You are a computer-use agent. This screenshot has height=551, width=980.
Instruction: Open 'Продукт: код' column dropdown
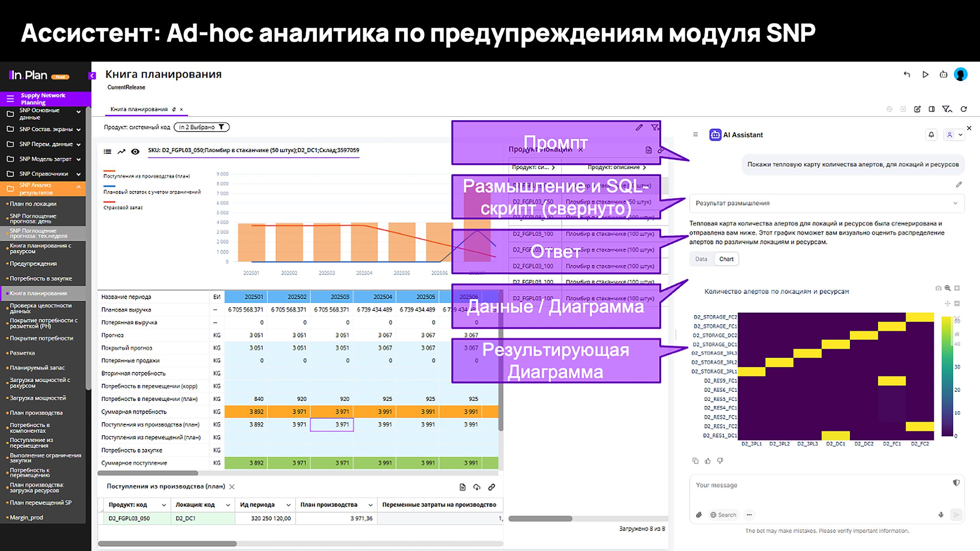tap(164, 505)
